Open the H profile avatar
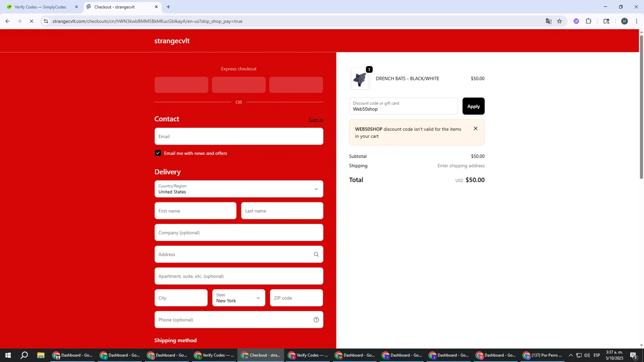The width and height of the screenshot is (644, 362). tap(624, 21)
